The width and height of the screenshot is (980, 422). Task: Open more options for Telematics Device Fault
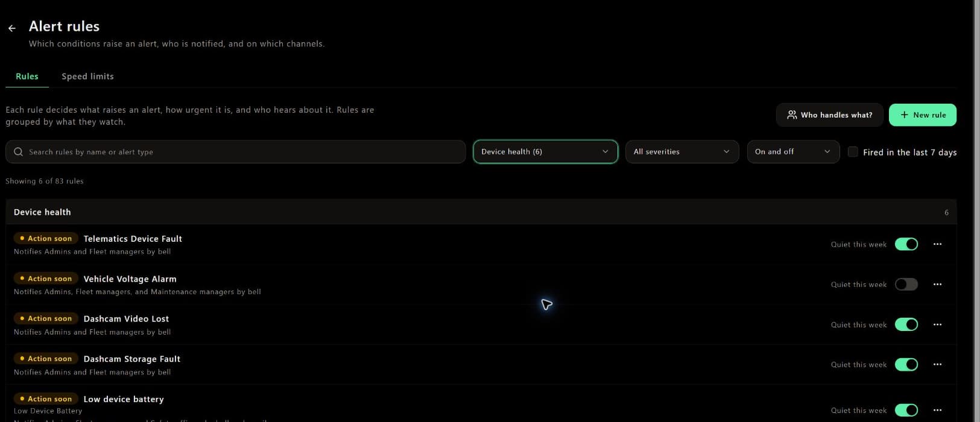tap(937, 244)
